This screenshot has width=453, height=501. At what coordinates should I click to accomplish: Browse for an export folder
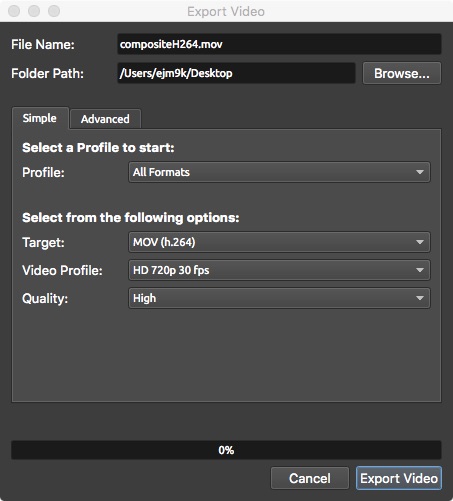click(x=402, y=73)
